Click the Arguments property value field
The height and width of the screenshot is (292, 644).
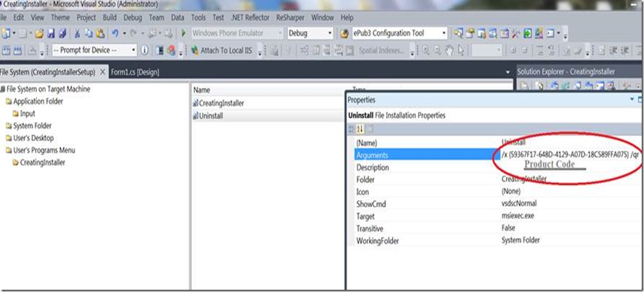(x=569, y=155)
